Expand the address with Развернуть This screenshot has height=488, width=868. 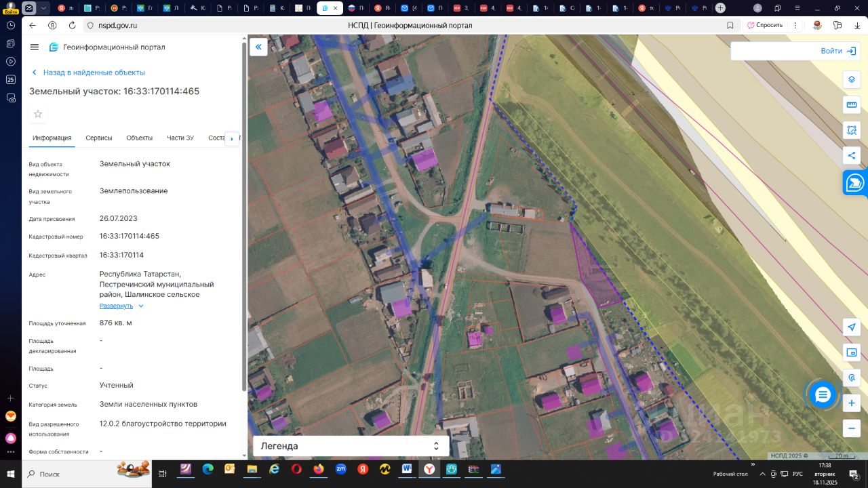[x=121, y=306]
